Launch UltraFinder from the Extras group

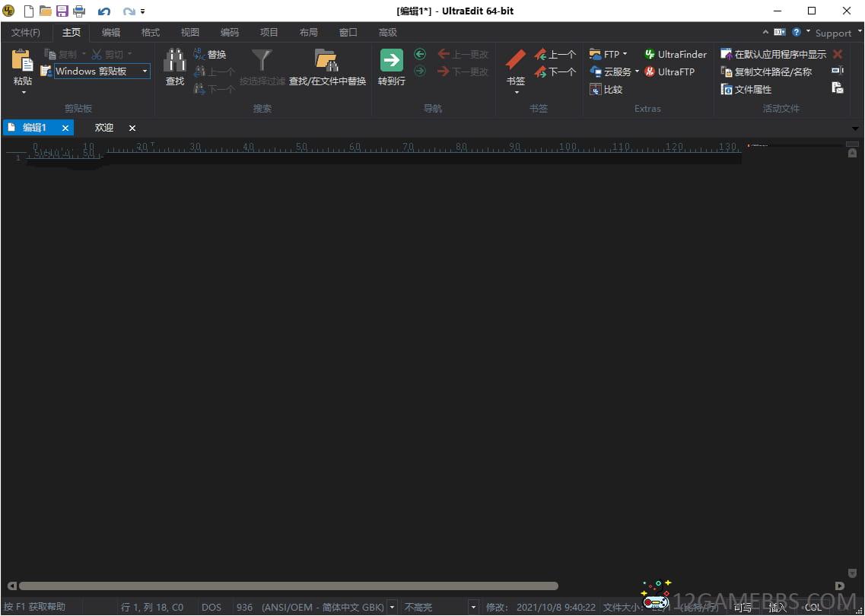pyautogui.click(x=675, y=54)
